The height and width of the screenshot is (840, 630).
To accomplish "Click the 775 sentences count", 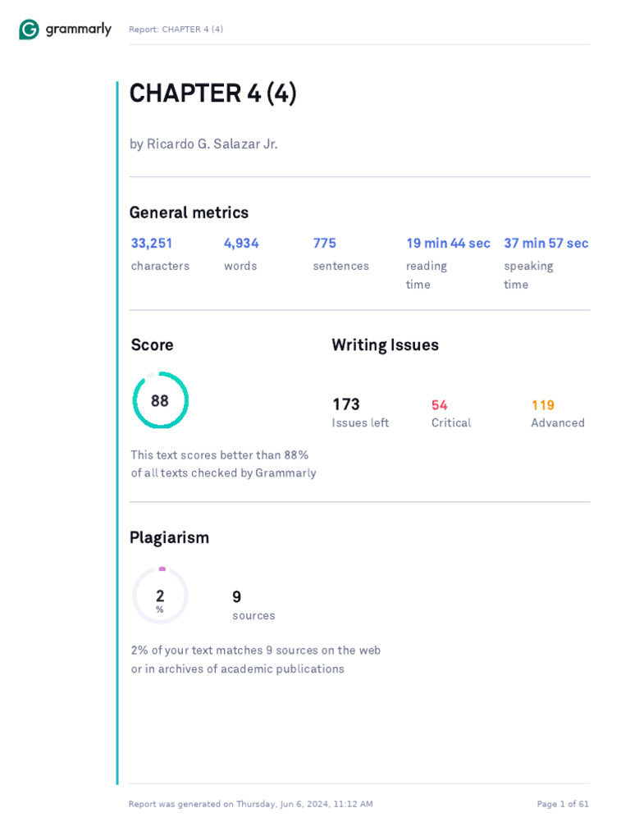I will [325, 243].
